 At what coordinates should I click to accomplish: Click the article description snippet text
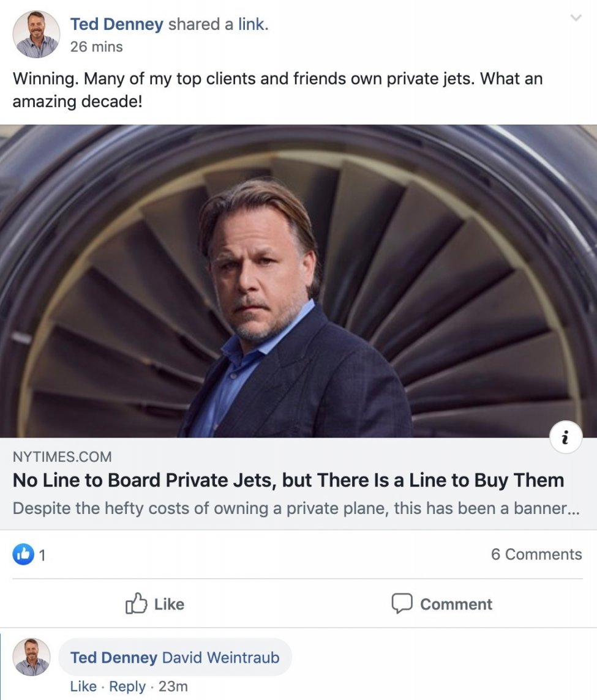click(295, 508)
